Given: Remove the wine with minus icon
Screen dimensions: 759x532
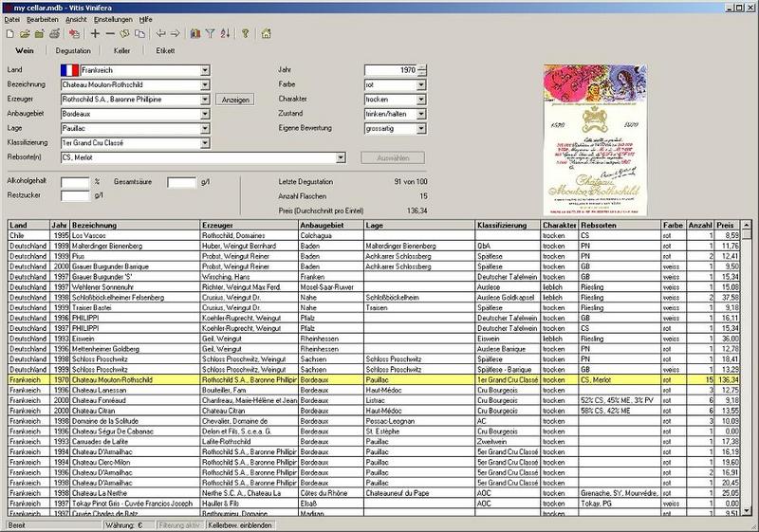Looking at the screenshot, I should tap(110, 34).
